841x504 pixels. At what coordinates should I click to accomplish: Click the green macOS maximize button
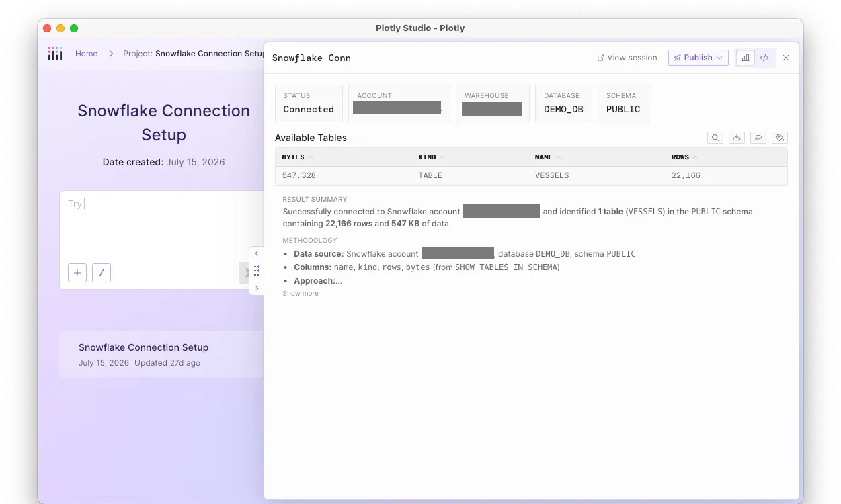(x=74, y=28)
